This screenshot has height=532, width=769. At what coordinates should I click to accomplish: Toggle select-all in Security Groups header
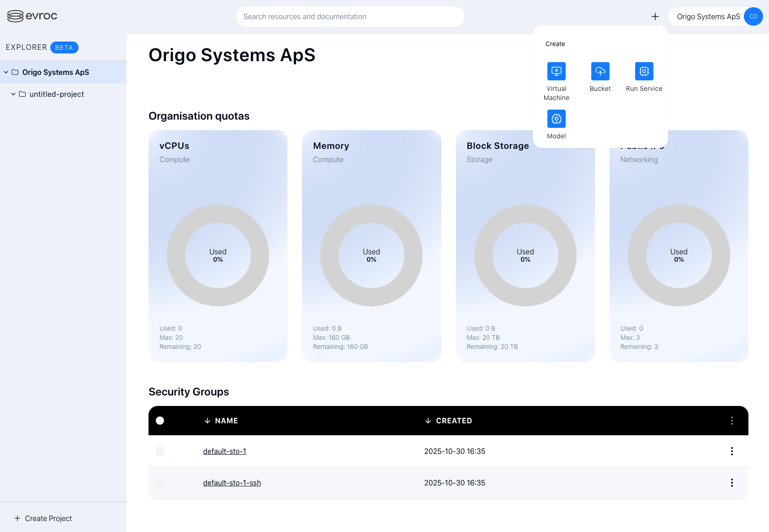click(160, 421)
